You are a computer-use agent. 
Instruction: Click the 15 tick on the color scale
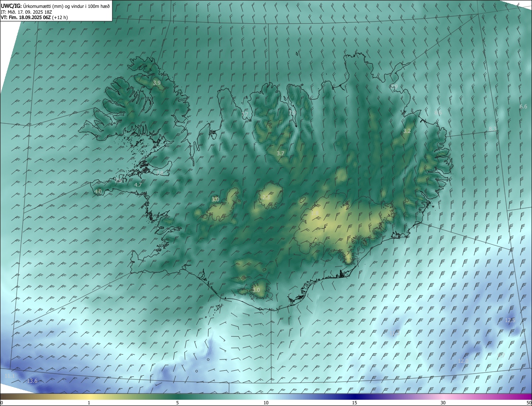point(355,403)
